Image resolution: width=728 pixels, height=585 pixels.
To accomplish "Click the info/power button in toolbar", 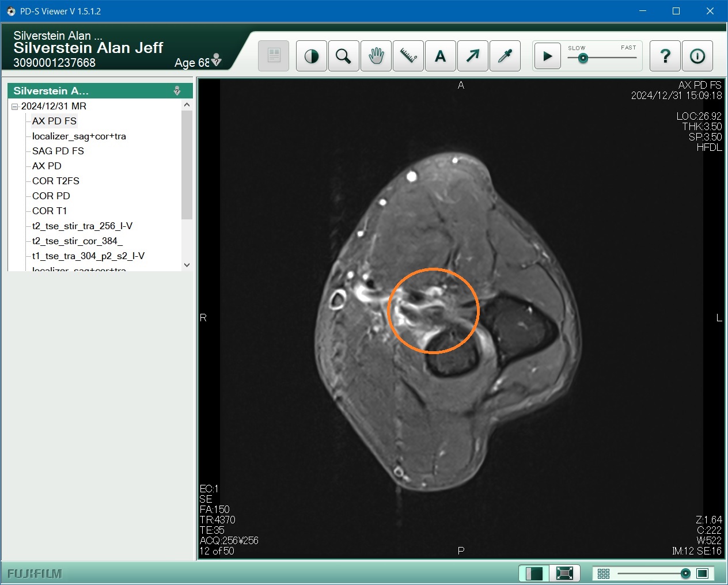I will 697,56.
